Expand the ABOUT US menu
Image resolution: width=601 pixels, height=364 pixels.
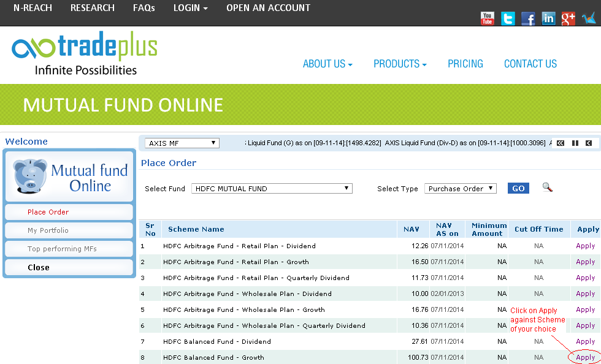(x=327, y=64)
